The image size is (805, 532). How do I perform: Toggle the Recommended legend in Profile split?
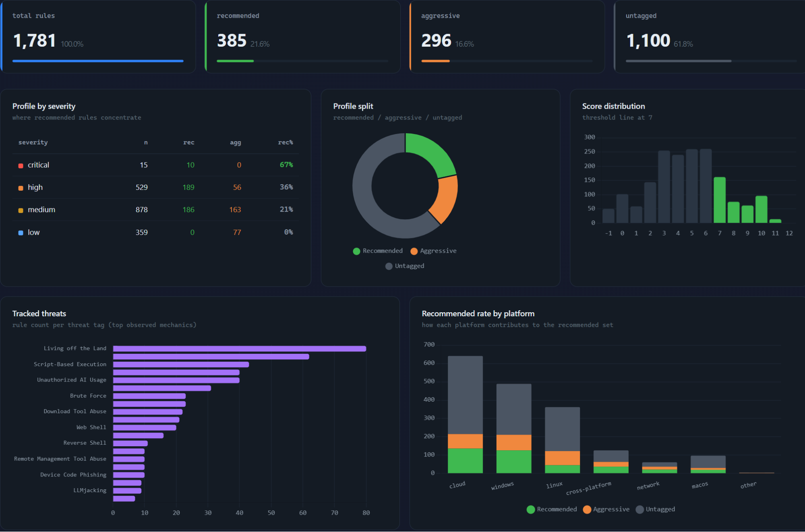coord(378,251)
